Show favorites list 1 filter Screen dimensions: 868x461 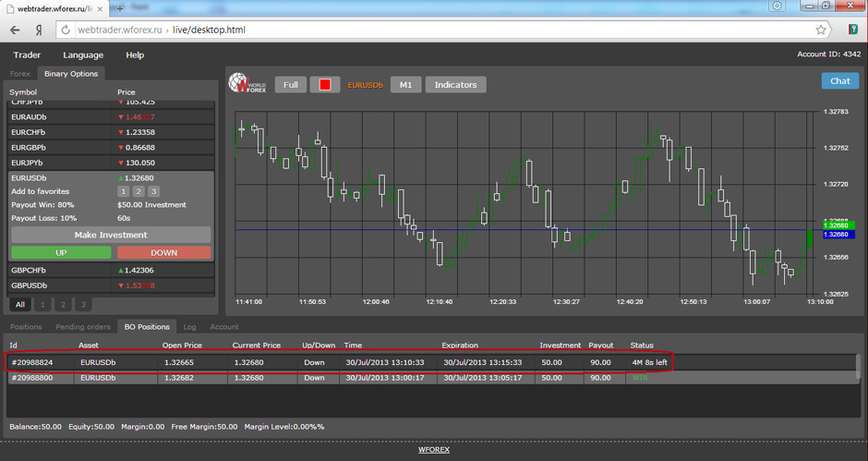click(42, 304)
